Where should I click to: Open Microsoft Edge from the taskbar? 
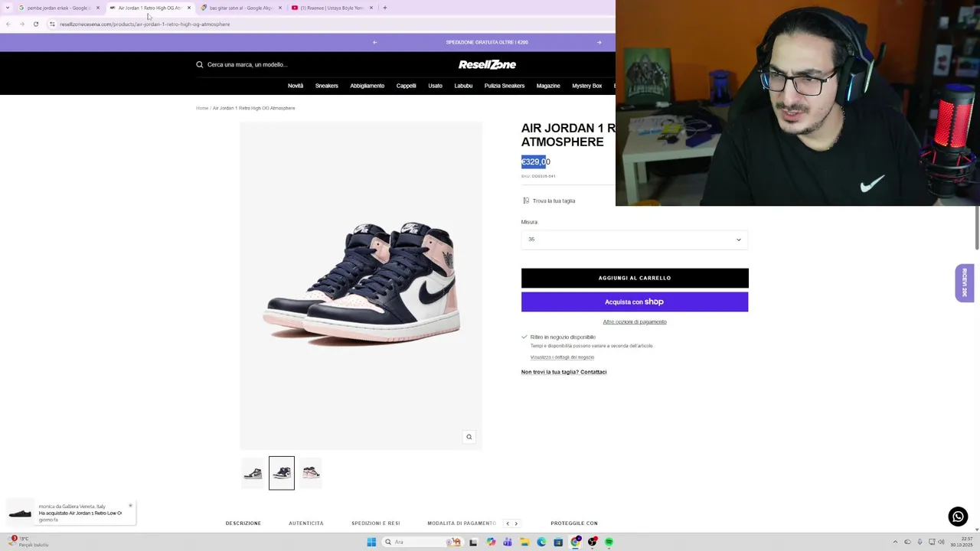click(541, 542)
